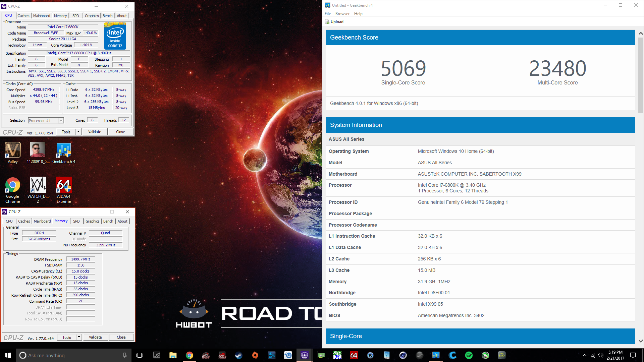Click the taskbar clock showing 5:19 PM
Viewport: 644px width, 362px height.
click(x=615, y=355)
